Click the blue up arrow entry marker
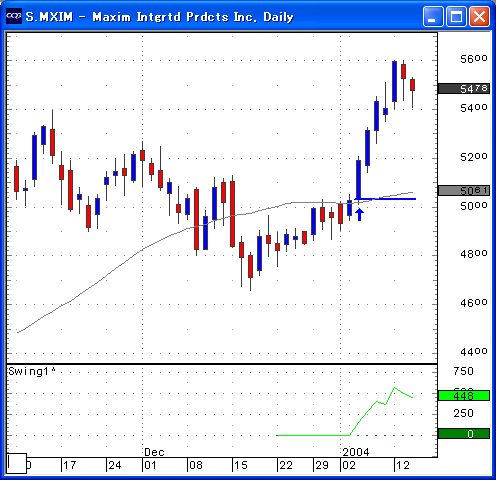The width and height of the screenshot is (496, 480). pyautogui.click(x=359, y=215)
